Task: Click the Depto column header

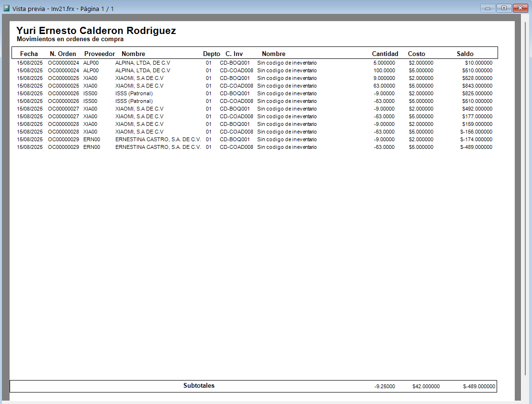Action: 211,54
